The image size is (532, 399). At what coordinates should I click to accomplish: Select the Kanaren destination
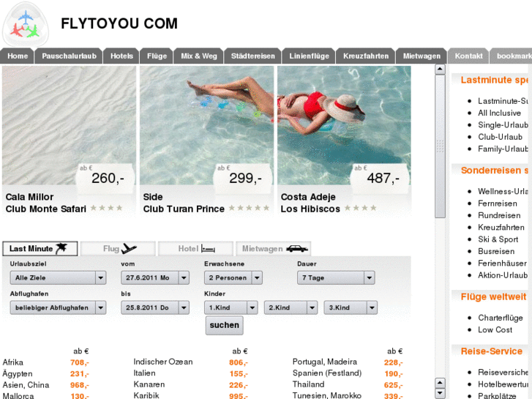149,384
